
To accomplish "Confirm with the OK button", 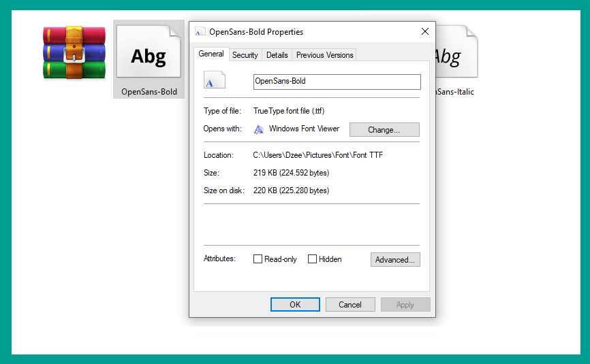I will coord(295,305).
